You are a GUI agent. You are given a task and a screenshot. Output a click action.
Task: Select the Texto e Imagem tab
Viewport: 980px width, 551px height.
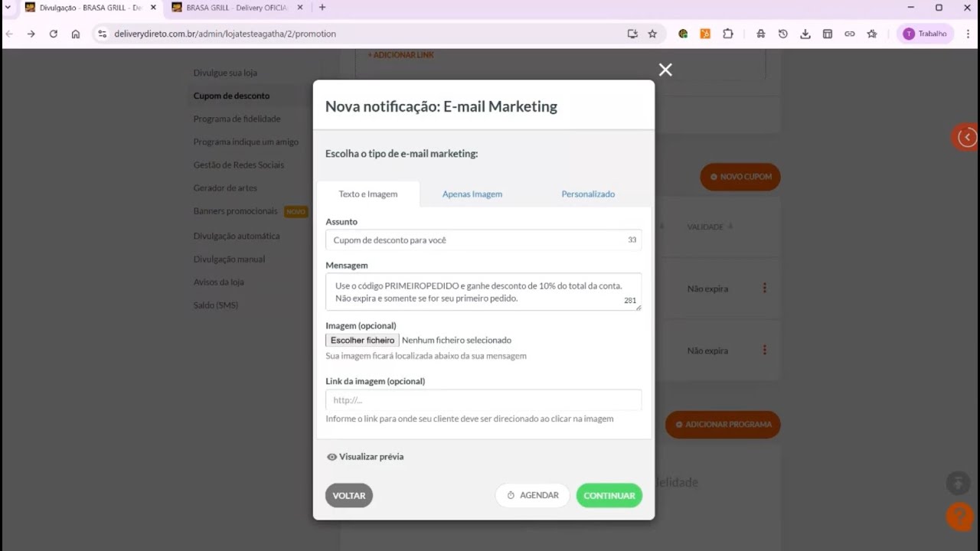click(368, 194)
